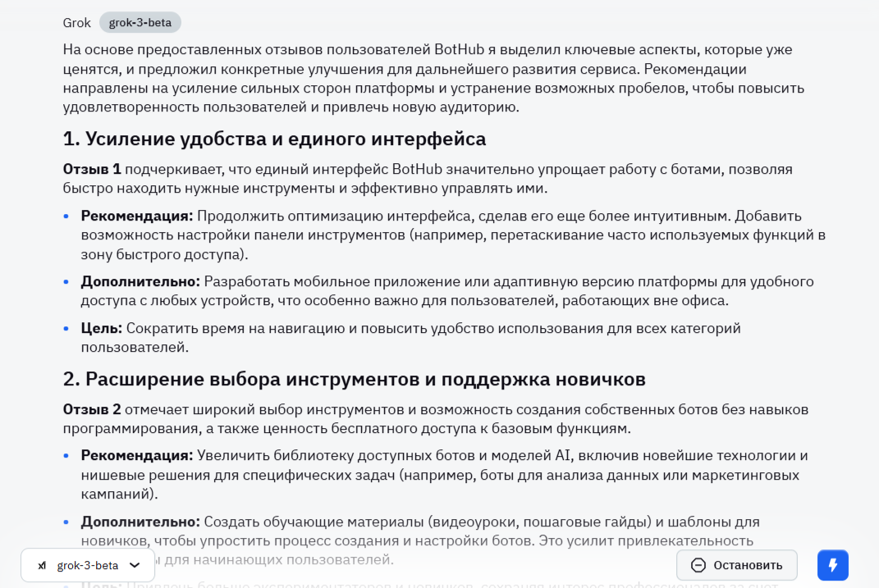This screenshot has height=588, width=879.
Task: Click the blue bullet before first 'Рекомендация:'
Action: coord(67,217)
